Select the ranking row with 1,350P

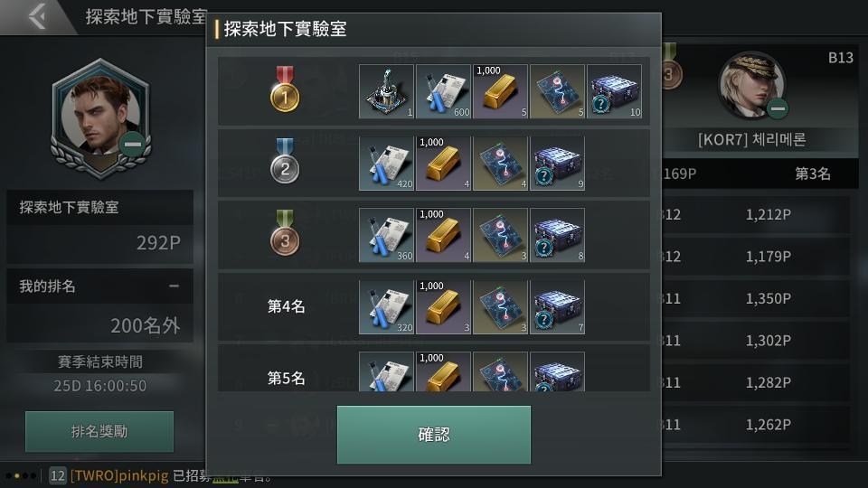pyautogui.click(x=757, y=299)
